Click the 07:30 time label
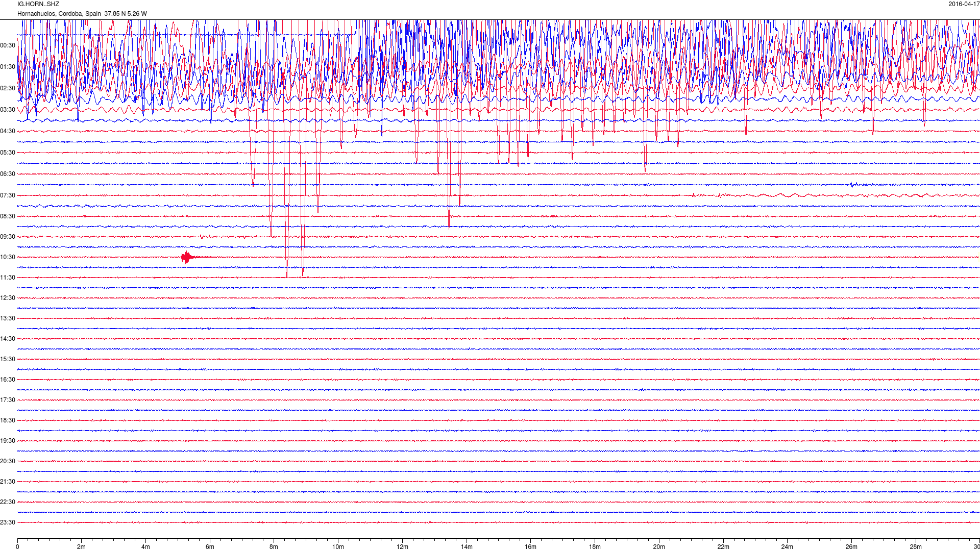 8,195
